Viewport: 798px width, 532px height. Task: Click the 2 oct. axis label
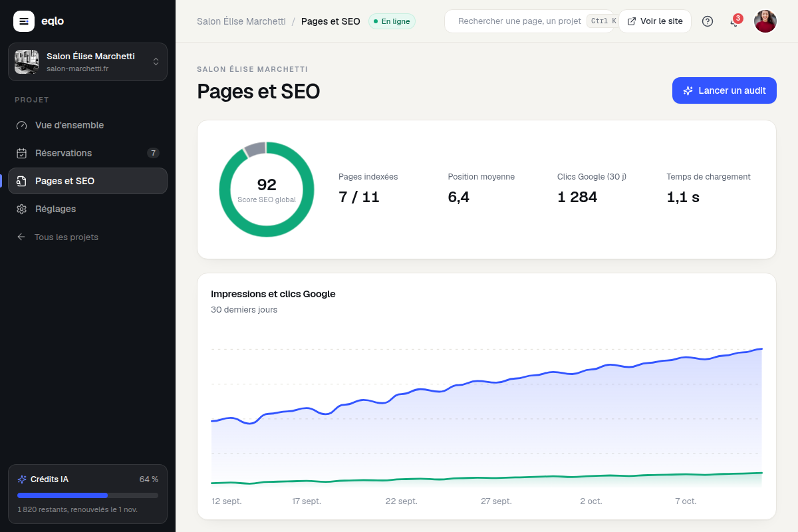click(591, 501)
